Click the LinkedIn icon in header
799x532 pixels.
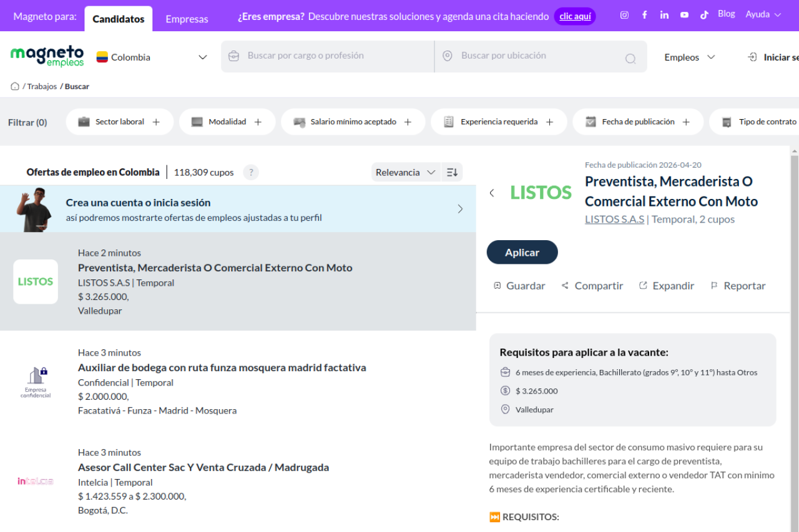664,15
